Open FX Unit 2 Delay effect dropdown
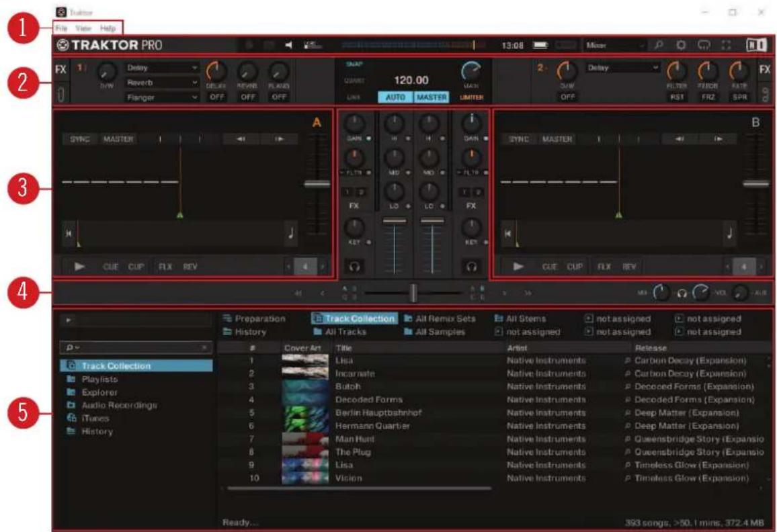The height and width of the screenshot is (532, 777). (x=623, y=67)
